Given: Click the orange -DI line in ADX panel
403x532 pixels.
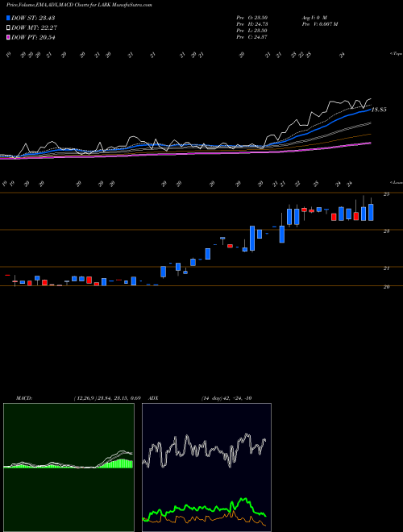Looking at the screenshot, I should (204, 518).
